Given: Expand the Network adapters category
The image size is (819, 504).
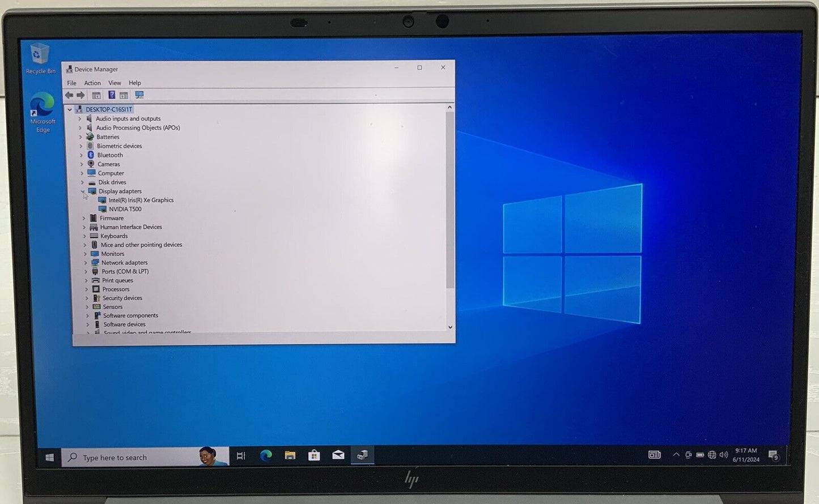Looking at the screenshot, I should pos(86,263).
